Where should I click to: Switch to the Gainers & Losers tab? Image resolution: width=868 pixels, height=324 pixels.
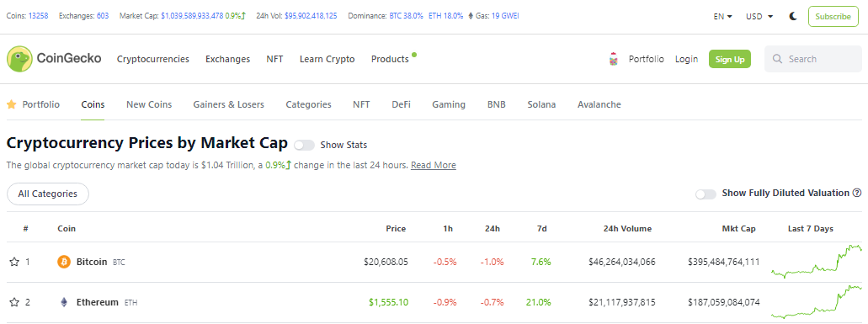click(229, 104)
